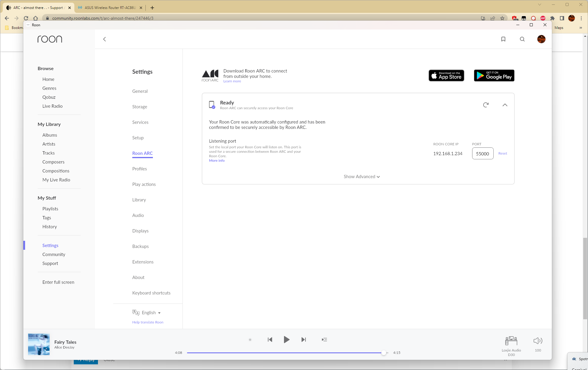Screen dimensions: 588x370
Task: Expand Show Advanced options
Action: 362,177
